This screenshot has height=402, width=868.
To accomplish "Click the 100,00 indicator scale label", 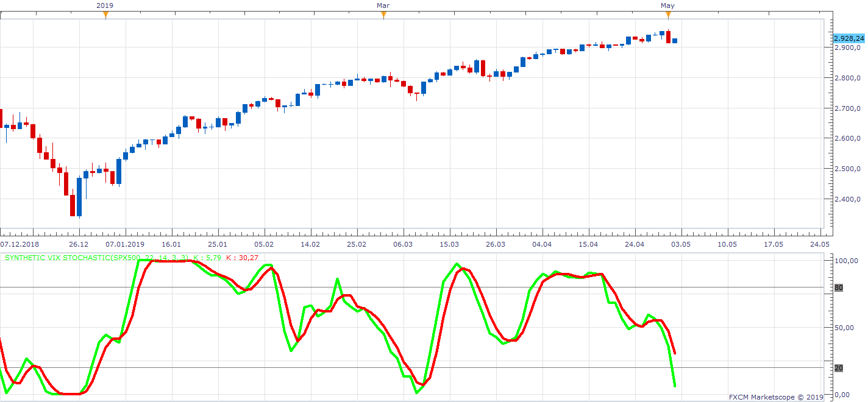I will [846, 261].
